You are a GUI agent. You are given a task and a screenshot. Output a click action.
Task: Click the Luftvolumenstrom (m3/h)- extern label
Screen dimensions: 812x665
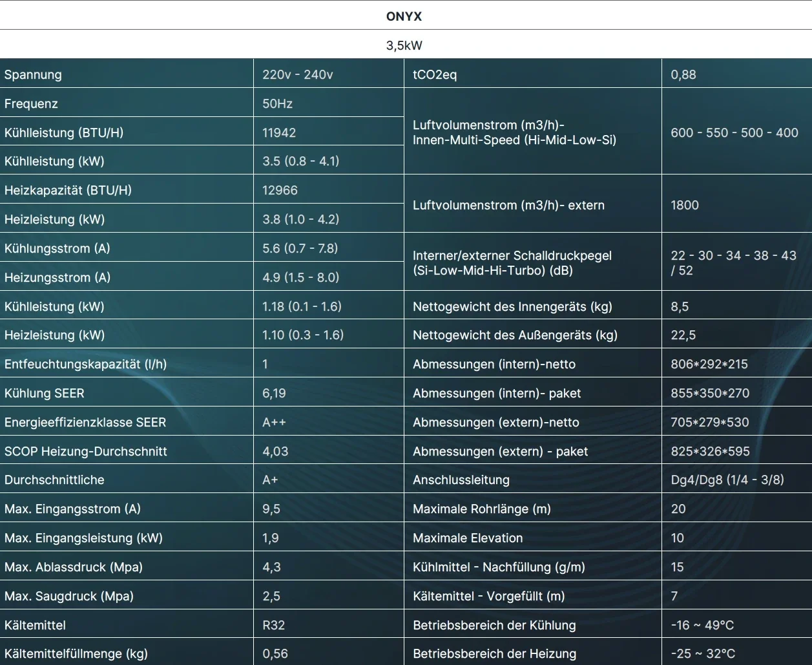[508, 205]
